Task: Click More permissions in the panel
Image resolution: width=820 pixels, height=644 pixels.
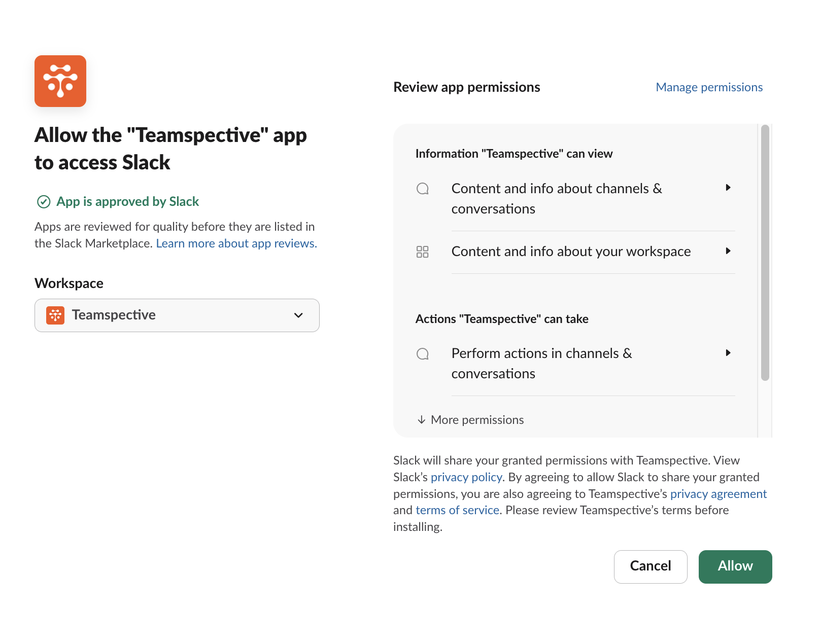Action: click(477, 420)
